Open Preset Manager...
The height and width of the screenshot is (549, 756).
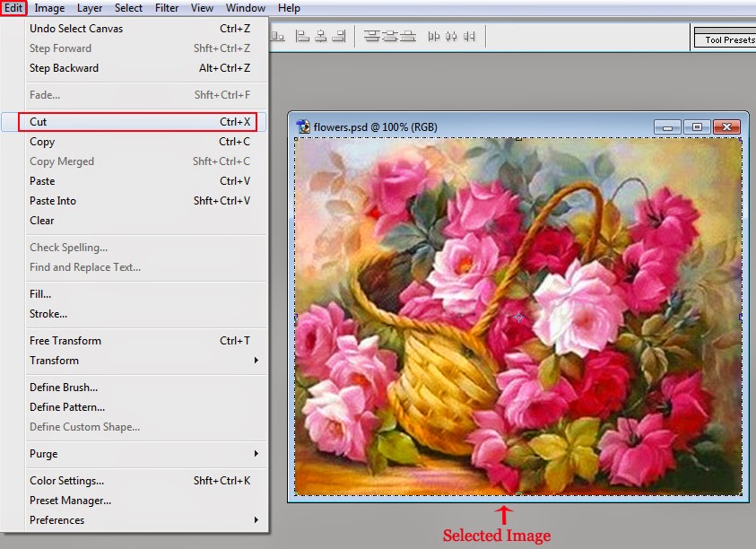(140, 501)
